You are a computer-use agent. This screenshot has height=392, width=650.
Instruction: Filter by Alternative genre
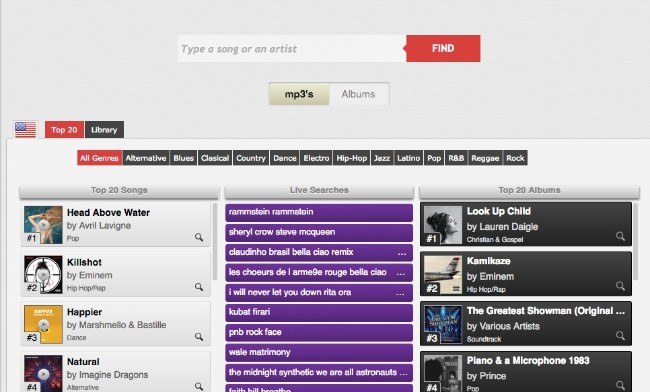tap(146, 158)
